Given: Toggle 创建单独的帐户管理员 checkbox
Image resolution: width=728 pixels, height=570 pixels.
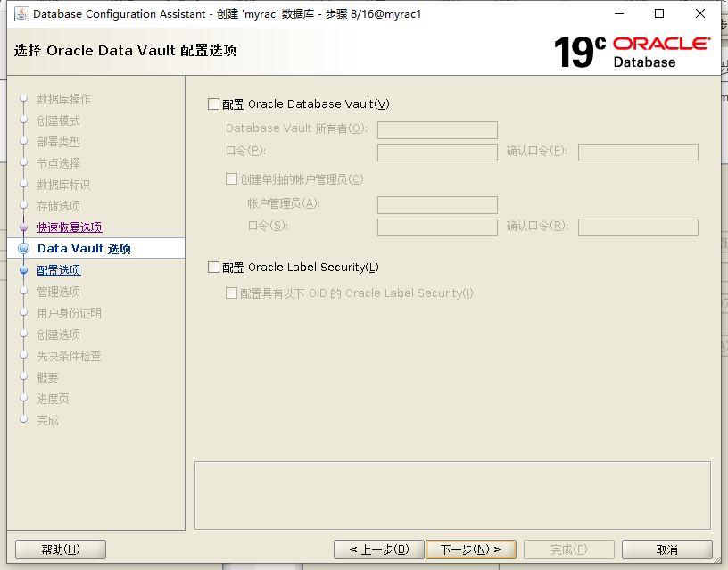Looking at the screenshot, I should (231, 179).
